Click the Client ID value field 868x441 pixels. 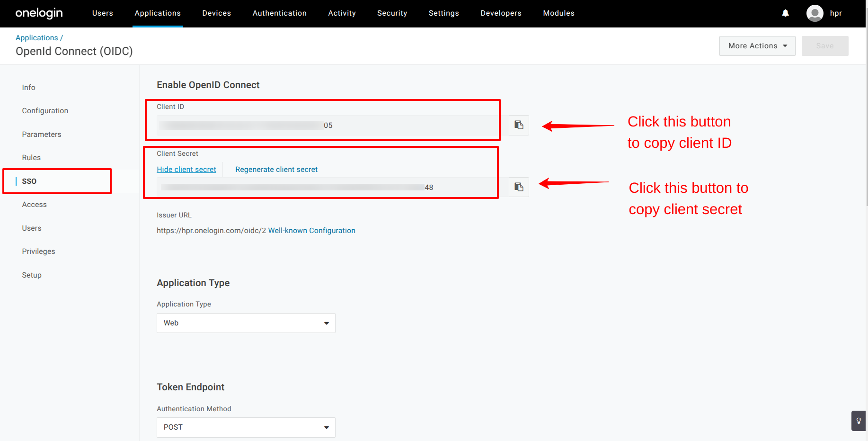click(333, 125)
